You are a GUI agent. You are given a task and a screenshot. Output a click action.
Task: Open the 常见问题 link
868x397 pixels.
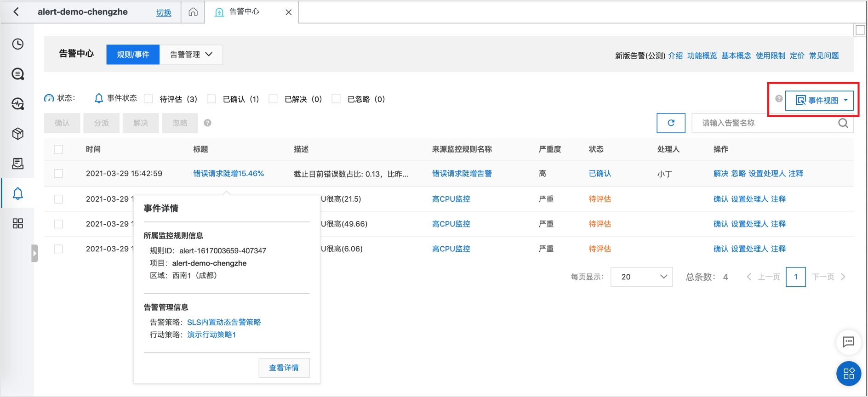(824, 56)
